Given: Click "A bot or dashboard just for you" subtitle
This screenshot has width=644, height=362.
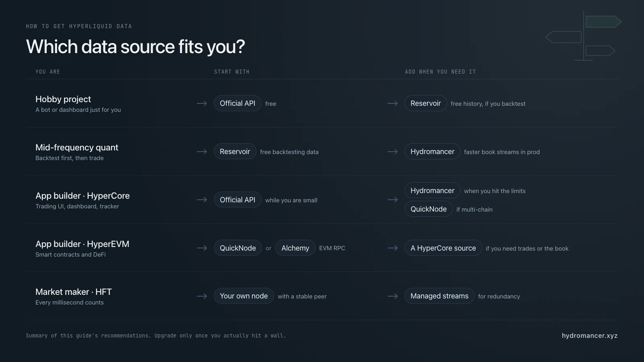Looking at the screenshot, I should [78, 110].
